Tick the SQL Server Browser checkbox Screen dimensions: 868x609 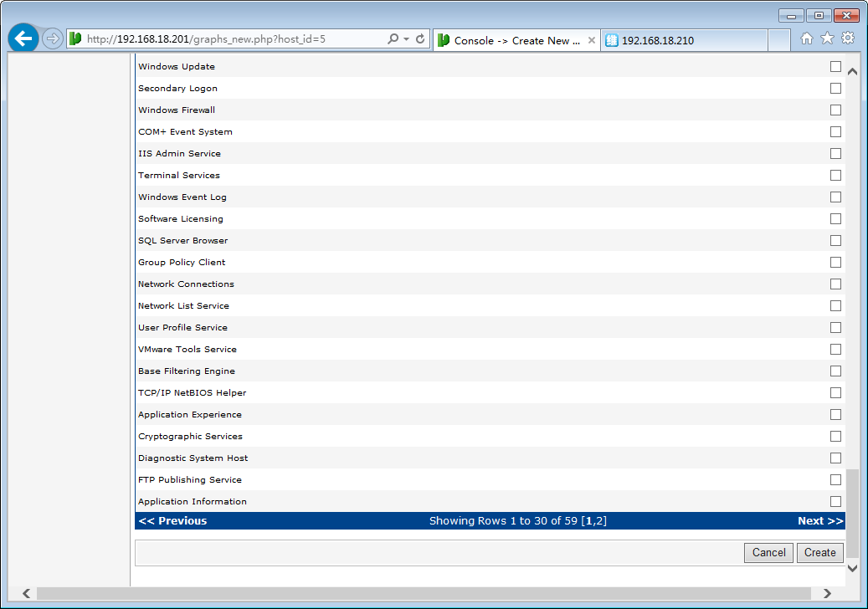835,241
